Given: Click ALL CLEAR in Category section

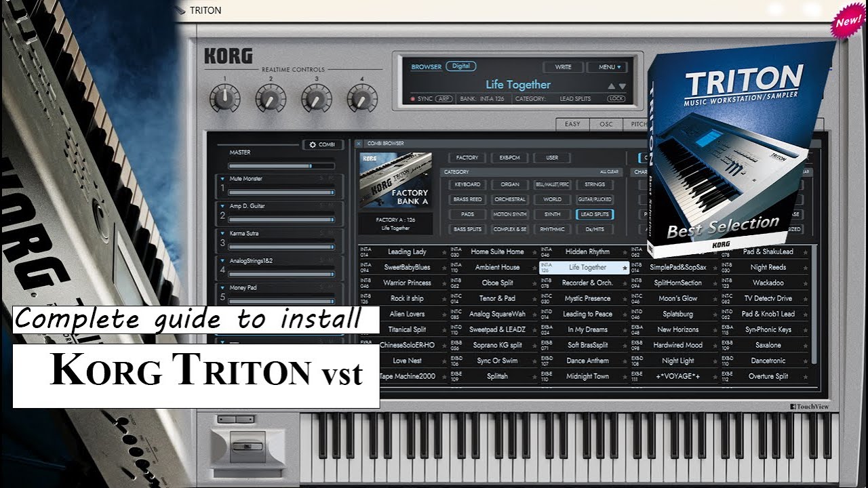Looking at the screenshot, I should pos(608,172).
